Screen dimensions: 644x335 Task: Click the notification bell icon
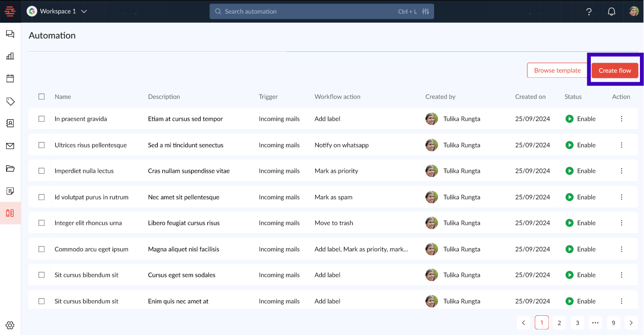click(x=611, y=12)
